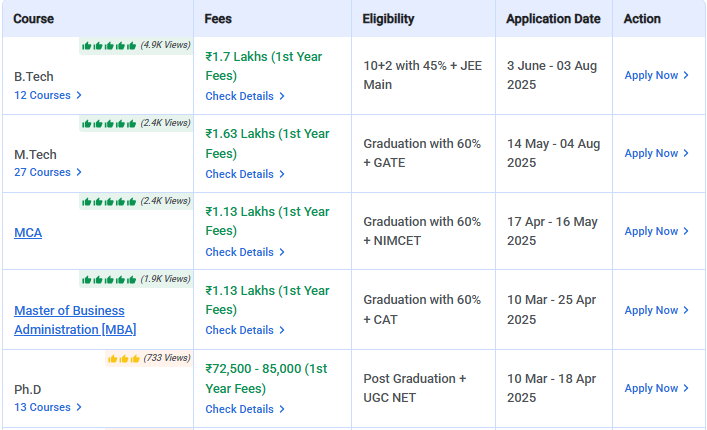Check Details of B.Tech fees
Screen dimensions: 707x430
click(x=245, y=96)
